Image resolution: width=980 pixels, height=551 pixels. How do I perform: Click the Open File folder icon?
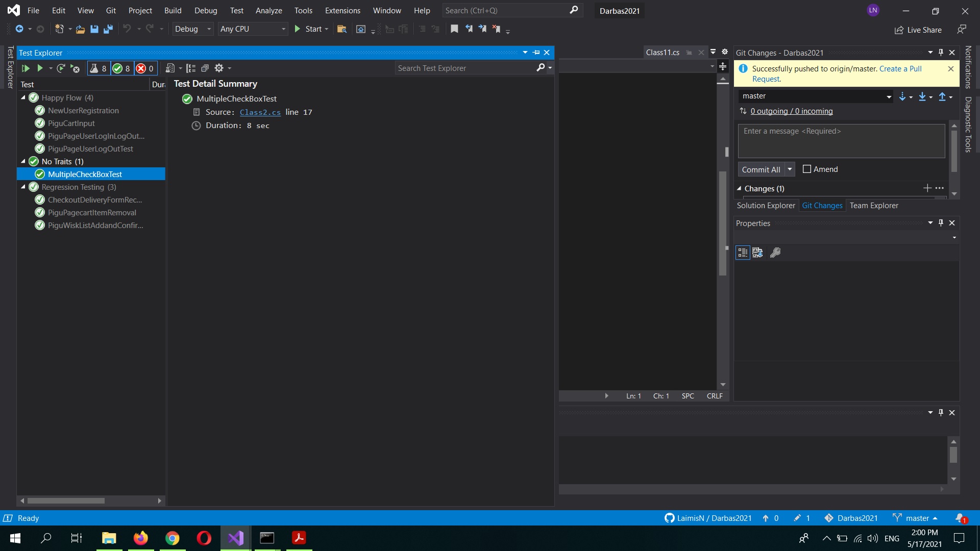click(x=80, y=29)
